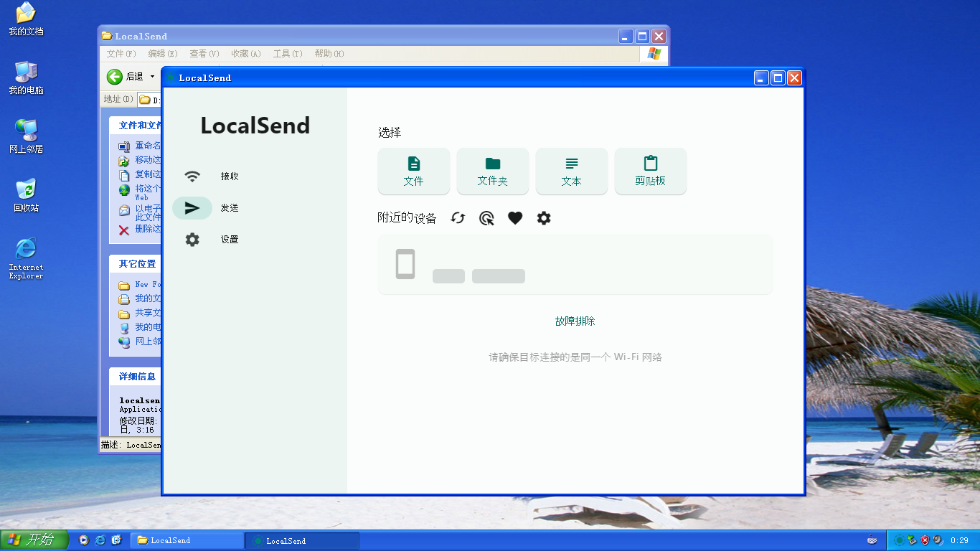
Task: Choose 文本 (Text) as the content
Action: 572,171
